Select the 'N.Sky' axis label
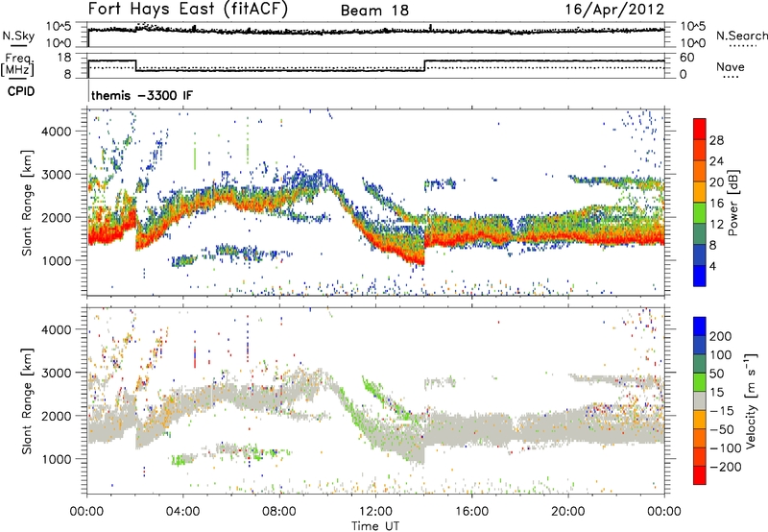Screen dimensions: 768x532 pos(18,36)
